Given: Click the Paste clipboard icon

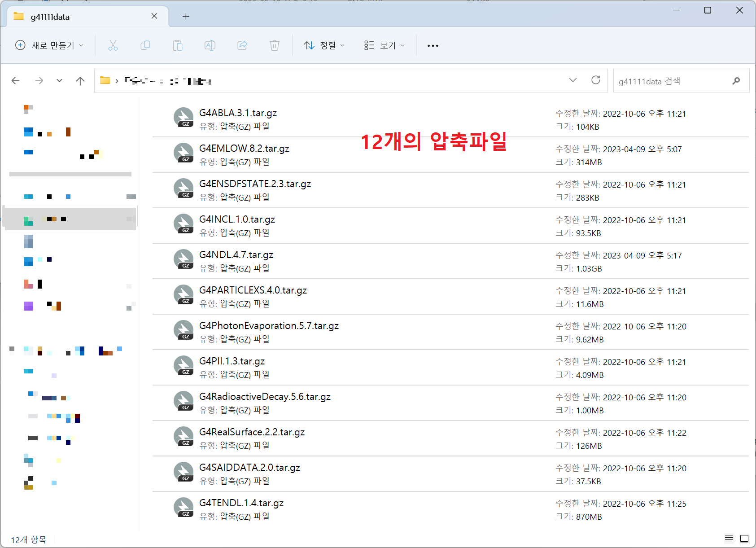Looking at the screenshot, I should [178, 45].
